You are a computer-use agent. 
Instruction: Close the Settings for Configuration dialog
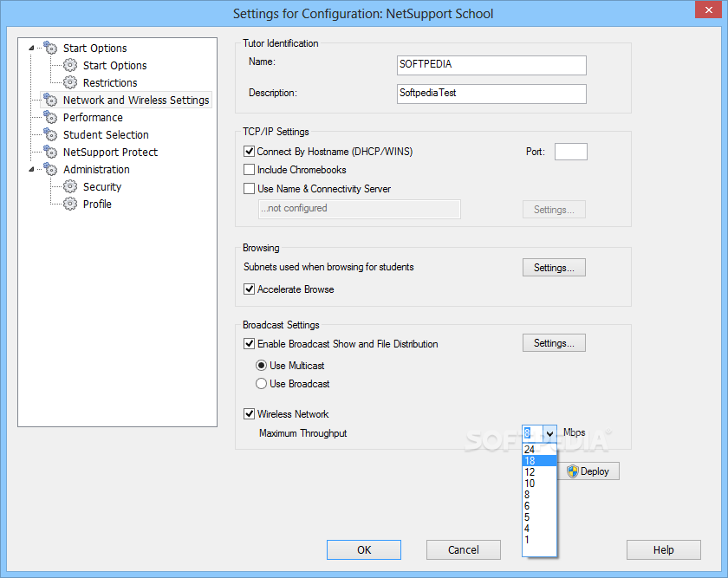click(x=709, y=10)
